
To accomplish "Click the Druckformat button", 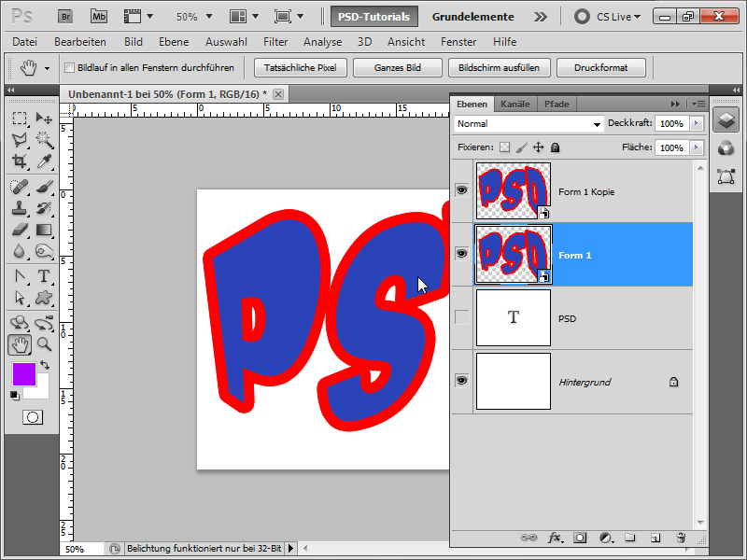I will [x=600, y=67].
